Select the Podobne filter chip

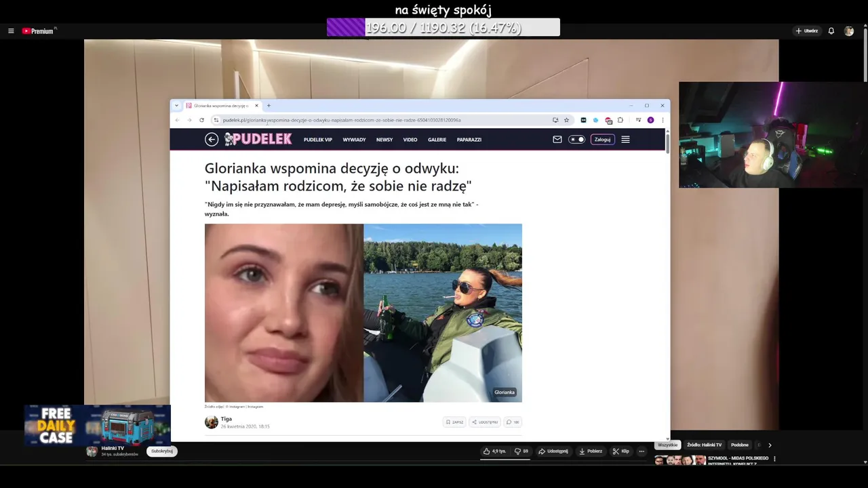pyautogui.click(x=740, y=445)
